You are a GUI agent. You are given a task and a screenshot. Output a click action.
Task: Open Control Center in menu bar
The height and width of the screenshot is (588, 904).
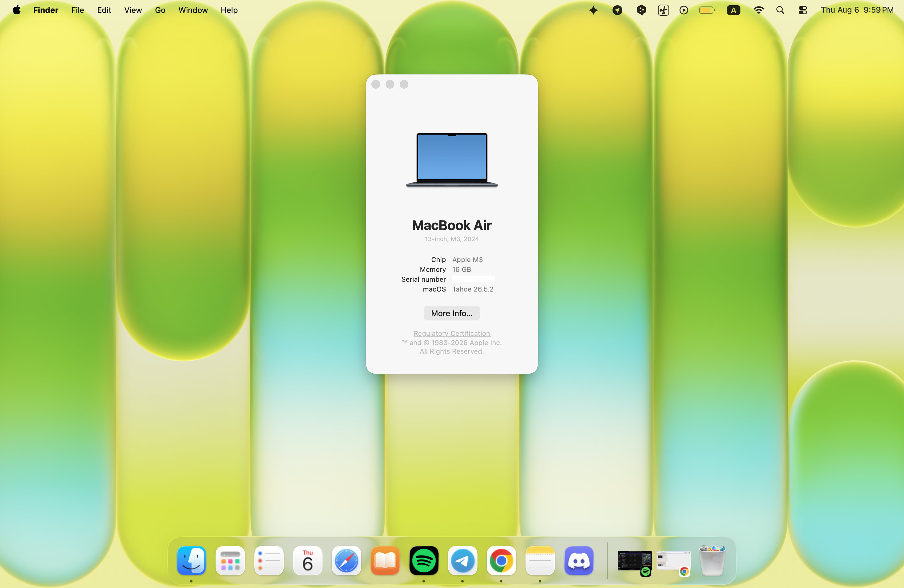[x=803, y=10]
